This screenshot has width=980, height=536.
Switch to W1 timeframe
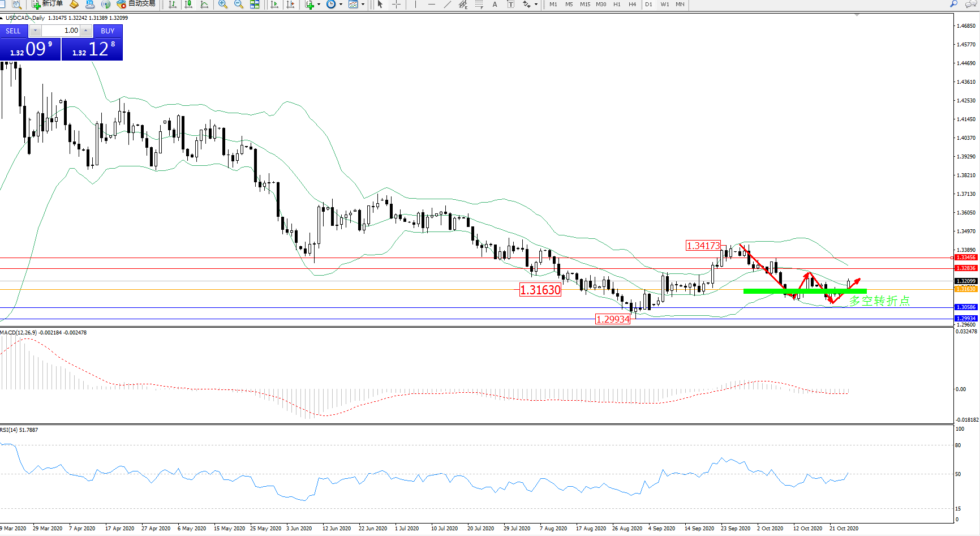(664, 4)
